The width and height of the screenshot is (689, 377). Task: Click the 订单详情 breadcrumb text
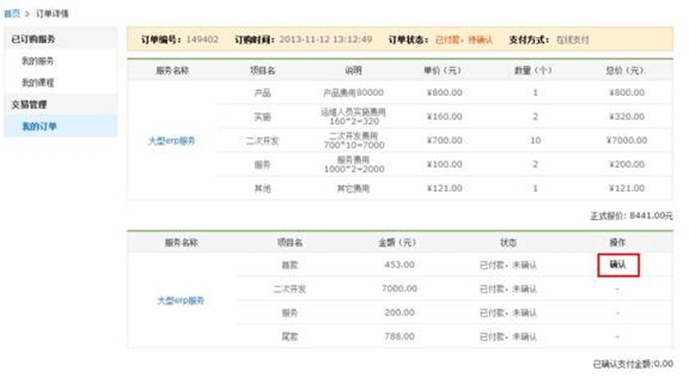[x=52, y=14]
